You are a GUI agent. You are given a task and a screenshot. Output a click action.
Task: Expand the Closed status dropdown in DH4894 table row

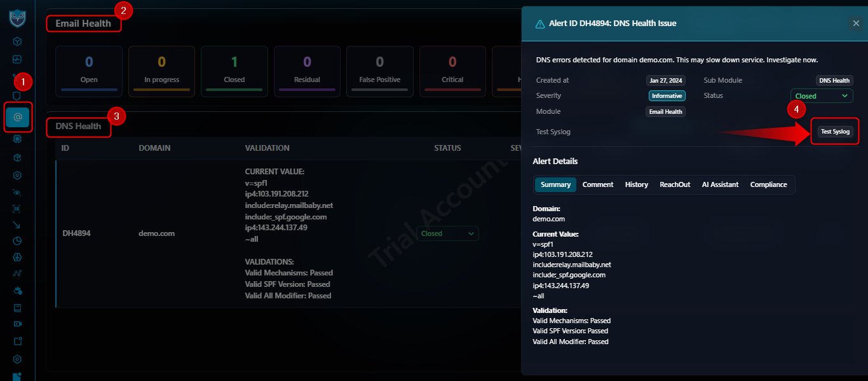click(447, 233)
